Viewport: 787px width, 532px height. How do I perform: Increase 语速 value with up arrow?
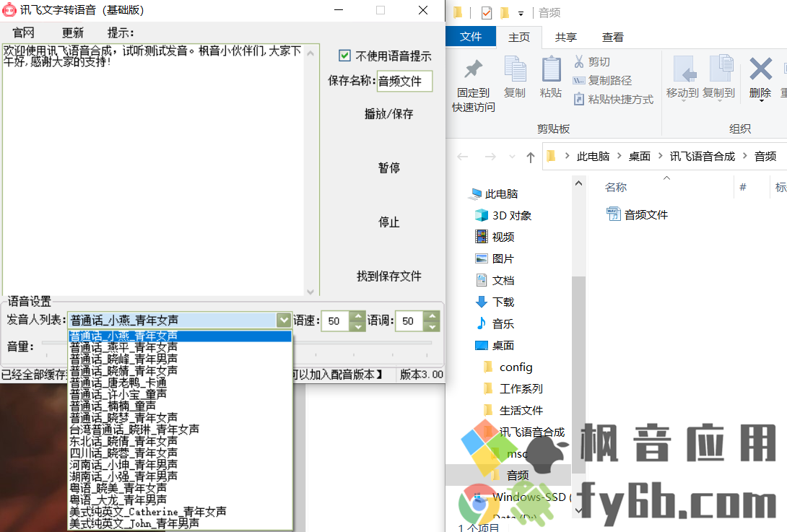pos(357,316)
